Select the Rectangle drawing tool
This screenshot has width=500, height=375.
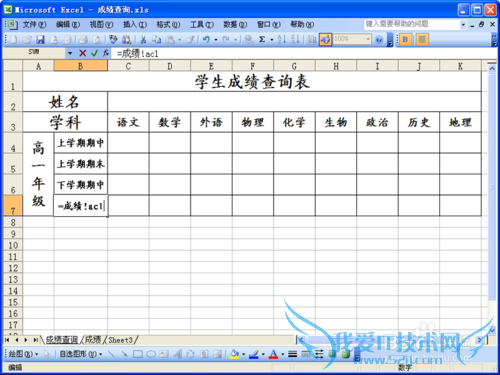pyautogui.click(x=138, y=354)
